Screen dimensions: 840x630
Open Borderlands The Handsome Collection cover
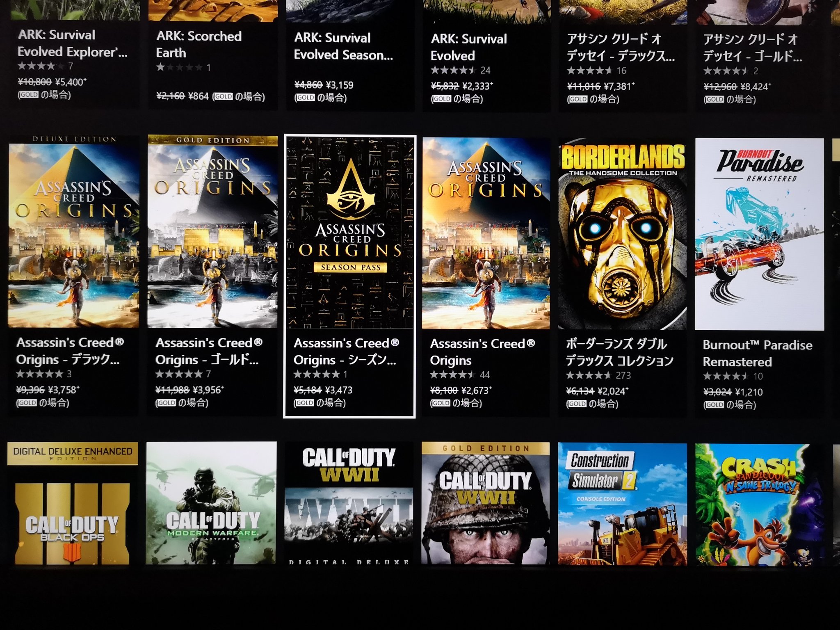tap(623, 234)
